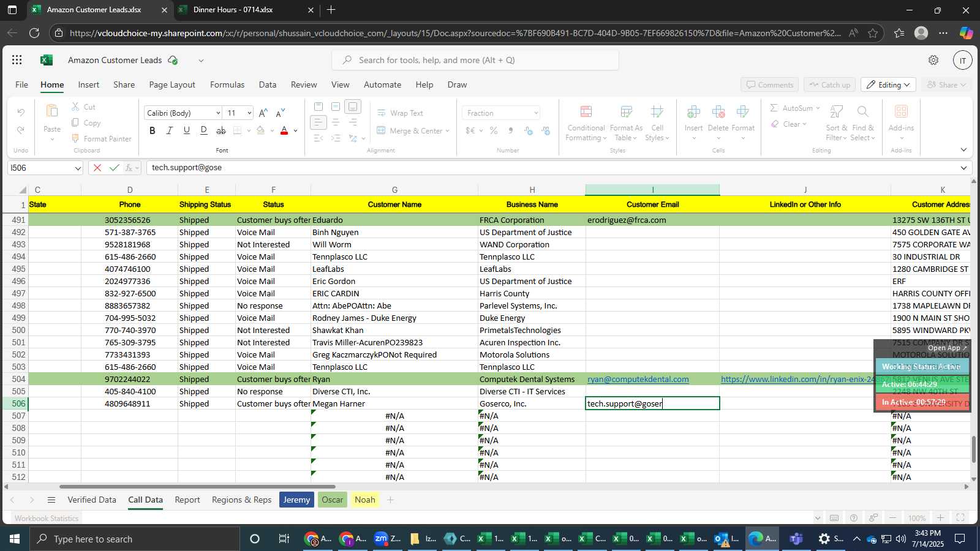The width and height of the screenshot is (980, 551).
Task: Toggle bottom align in Alignment group
Action: click(x=353, y=107)
